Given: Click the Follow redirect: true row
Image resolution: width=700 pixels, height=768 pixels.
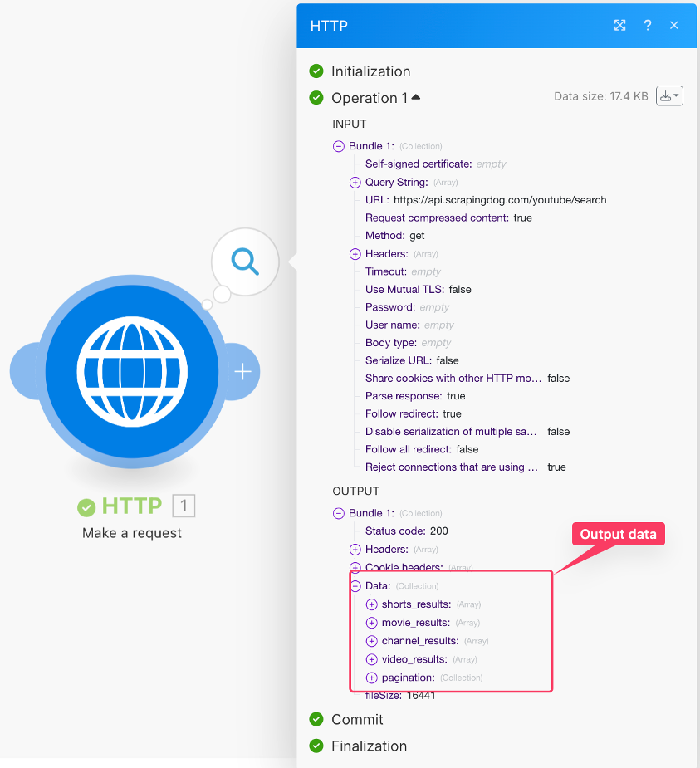Looking at the screenshot, I should coord(414,413).
